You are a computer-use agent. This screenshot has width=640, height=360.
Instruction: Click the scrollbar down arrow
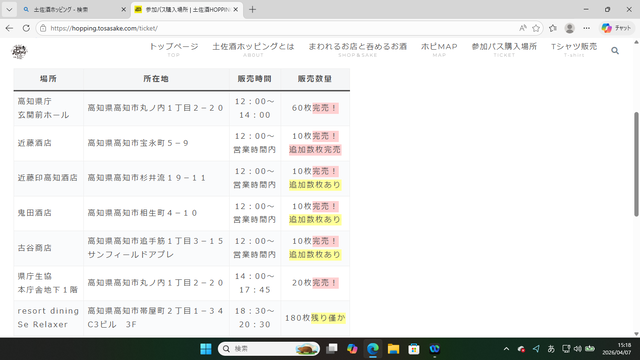click(x=636, y=334)
